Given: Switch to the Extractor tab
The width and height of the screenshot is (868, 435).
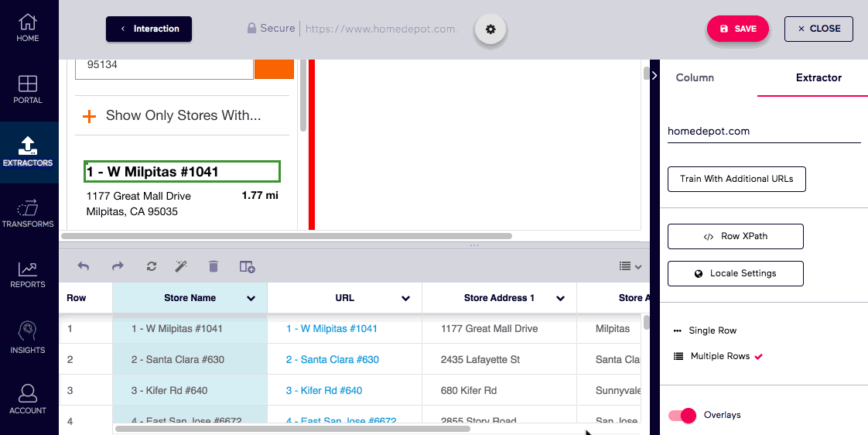Looking at the screenshot, I should tap(818, 77).
